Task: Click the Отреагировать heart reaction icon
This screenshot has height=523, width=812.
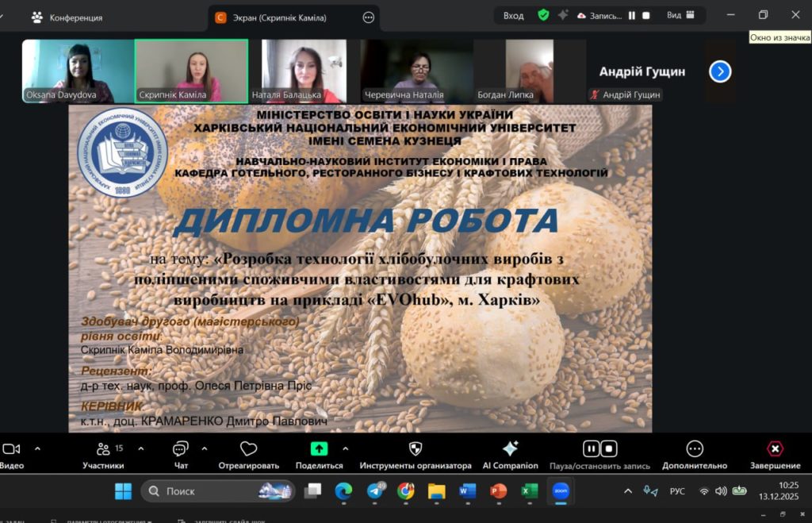Action: pos(249,450)
